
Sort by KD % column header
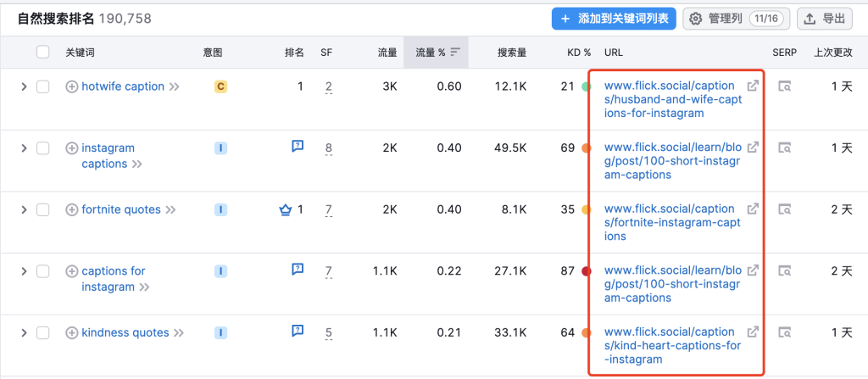coord(579,53)
